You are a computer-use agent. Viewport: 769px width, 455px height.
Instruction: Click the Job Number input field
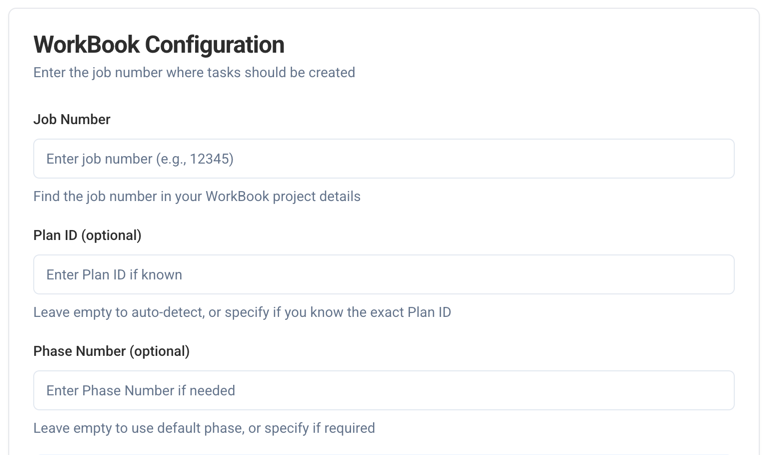point(384,159)
